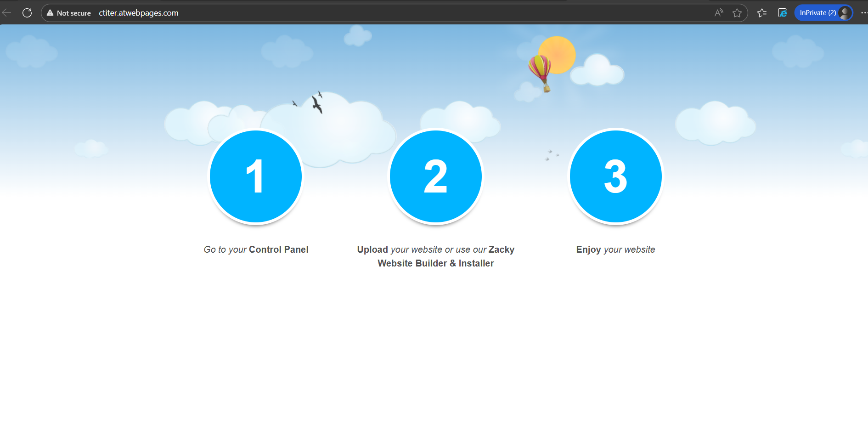Click the blue circle numbered 3
The image size is (868, 442).
click(x=616, y=176)
